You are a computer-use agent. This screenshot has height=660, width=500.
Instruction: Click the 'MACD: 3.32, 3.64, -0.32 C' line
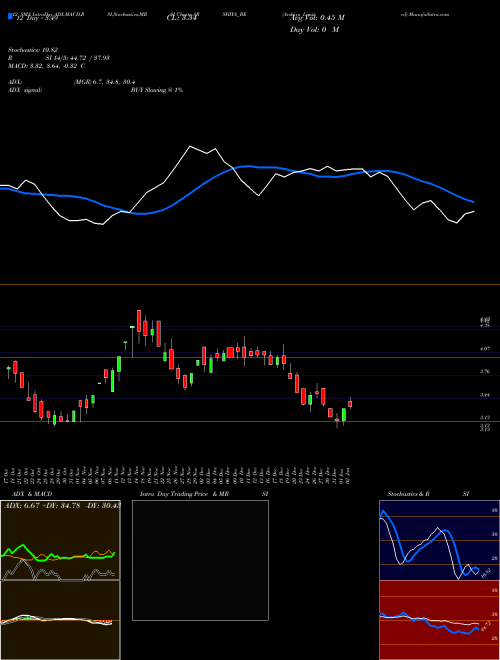point(46,66)
